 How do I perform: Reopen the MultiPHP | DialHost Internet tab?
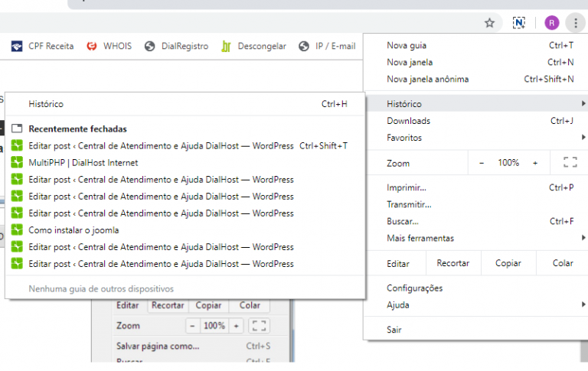pos(83,162)
